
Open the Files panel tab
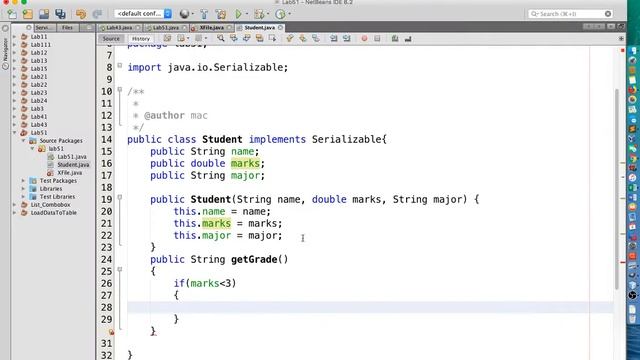coord(67,27)
